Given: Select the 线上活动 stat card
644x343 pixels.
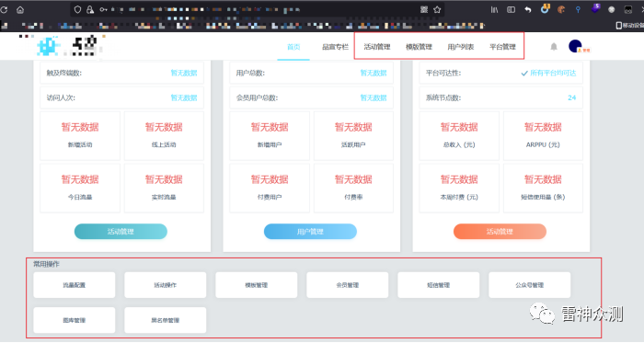Looking at the screenshot, I should click(x=164, y=136).
